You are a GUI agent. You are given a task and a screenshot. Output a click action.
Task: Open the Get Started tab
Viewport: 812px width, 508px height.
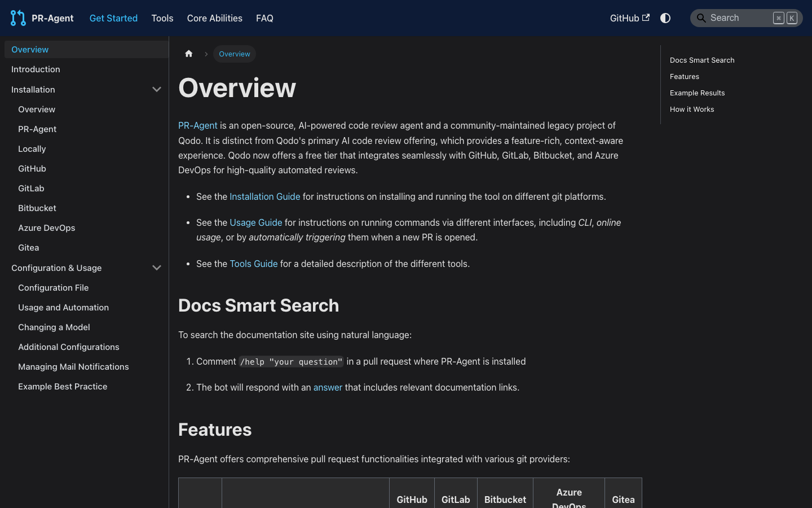click(x=113, y=18)
